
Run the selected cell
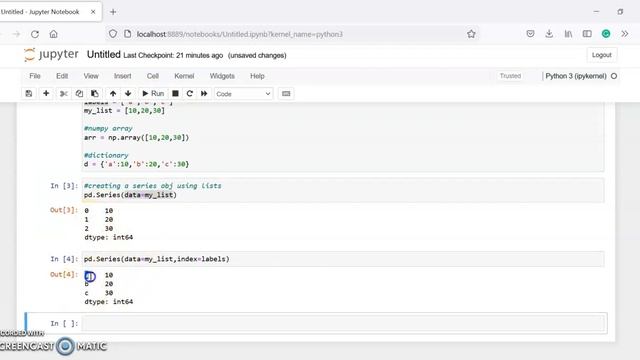click(x=153, y=93)
